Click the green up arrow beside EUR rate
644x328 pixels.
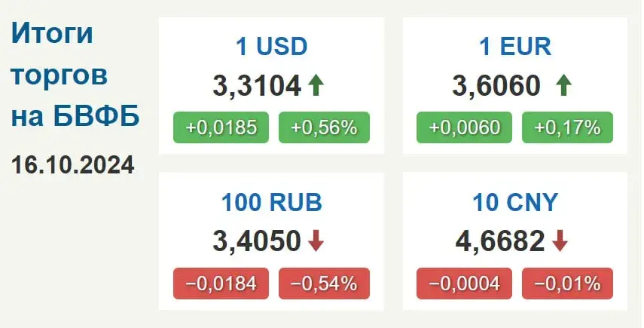tap(563, 86)
